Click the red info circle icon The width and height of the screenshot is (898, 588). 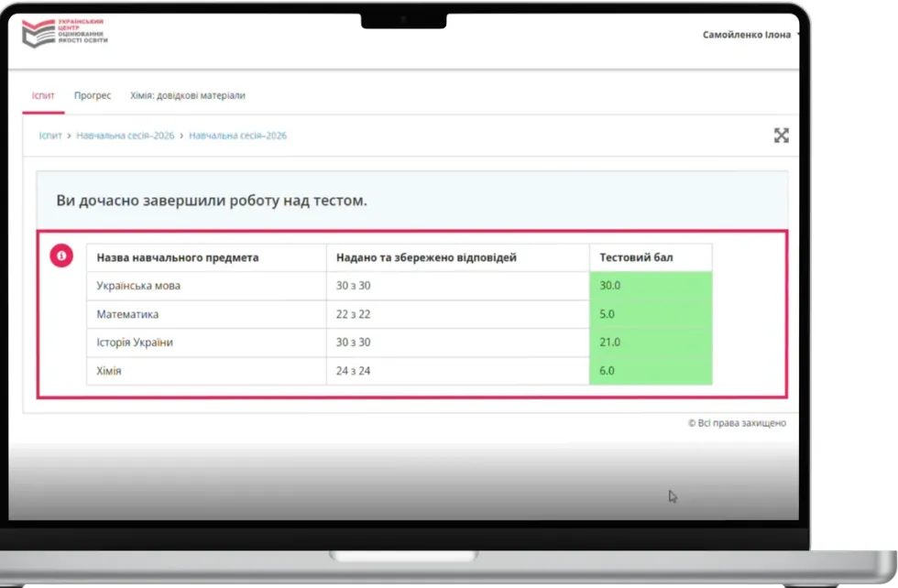(61, 256)
